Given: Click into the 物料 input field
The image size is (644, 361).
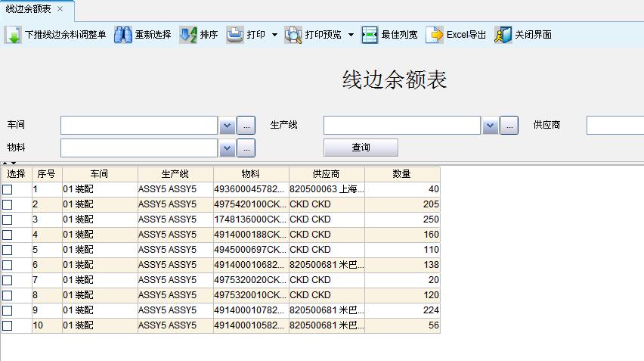Looking at the screenshot, I should click(x=139, y=148).
